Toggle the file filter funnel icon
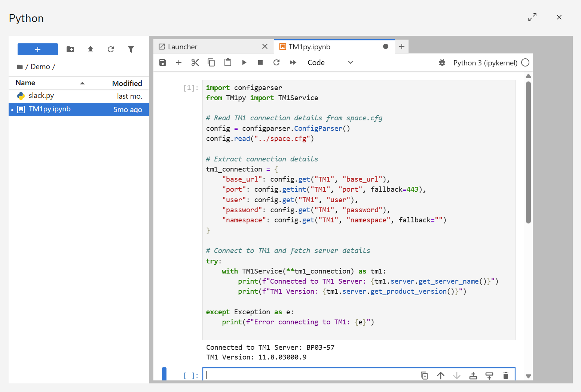581x392 pixels. 131,49
